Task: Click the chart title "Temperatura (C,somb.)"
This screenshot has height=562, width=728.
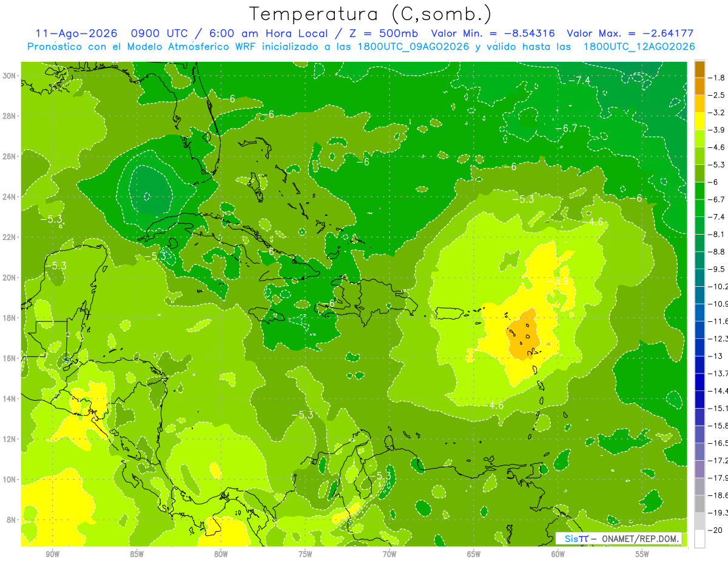Action: click(x=371, y=14)
